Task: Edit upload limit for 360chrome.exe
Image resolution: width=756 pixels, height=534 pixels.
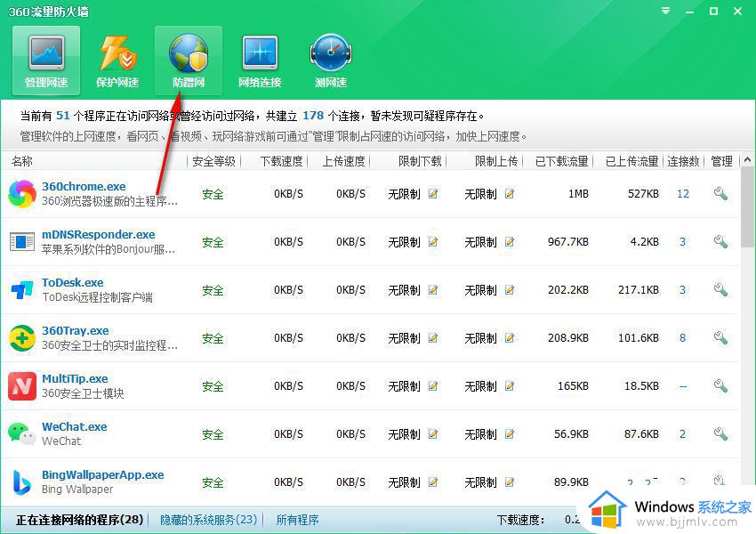Action: coord(509,194)
